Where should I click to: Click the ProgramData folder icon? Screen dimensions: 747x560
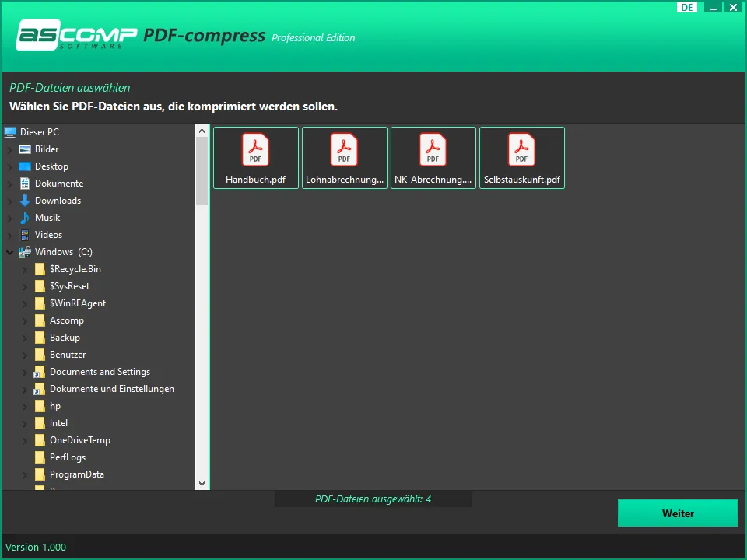(40, 474)
